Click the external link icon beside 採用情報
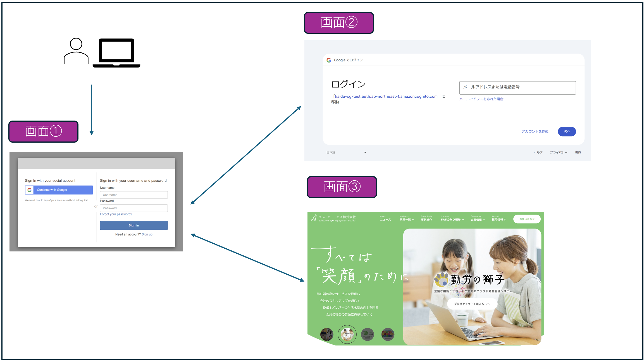Image resolution: width=644 pixels, height=360 pixels. pos(505,220)
